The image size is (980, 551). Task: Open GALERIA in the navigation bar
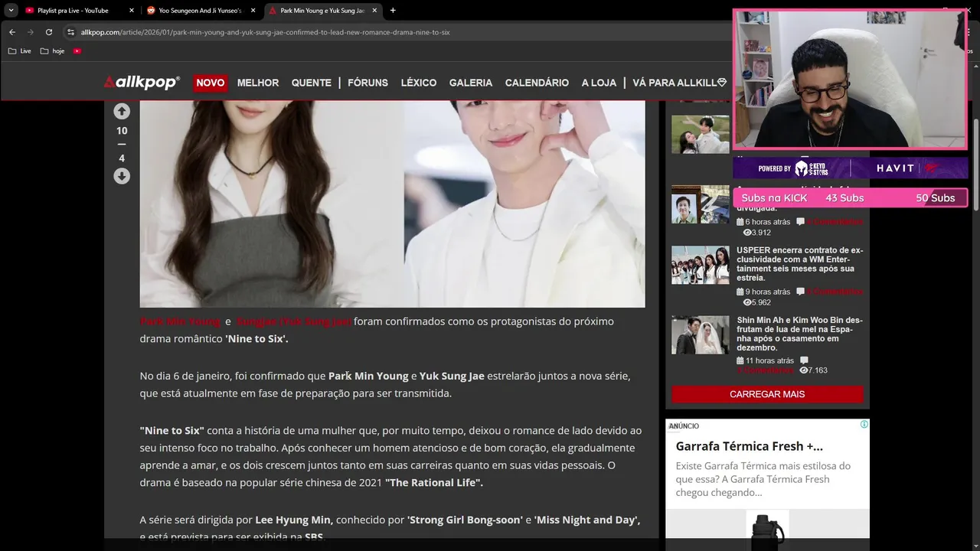pyautogui.click(x=471, y=83)
